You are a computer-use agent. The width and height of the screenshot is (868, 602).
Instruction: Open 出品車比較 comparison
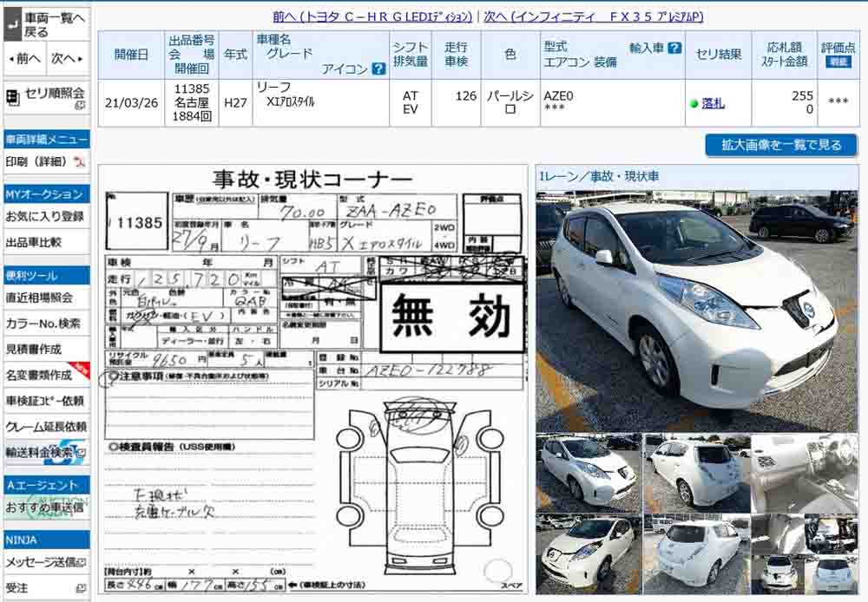[34, 242]
